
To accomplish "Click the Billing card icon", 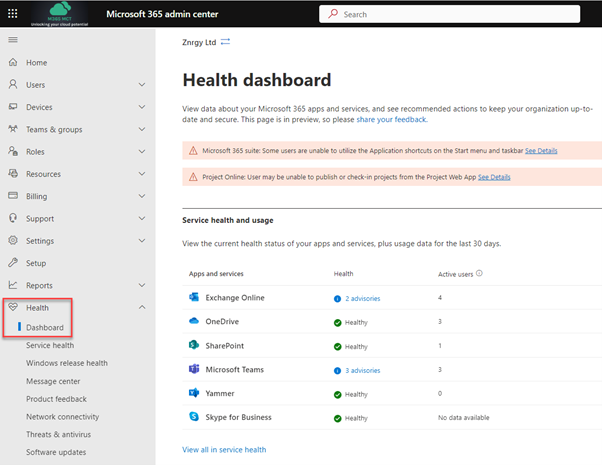I will click(13, 195).
